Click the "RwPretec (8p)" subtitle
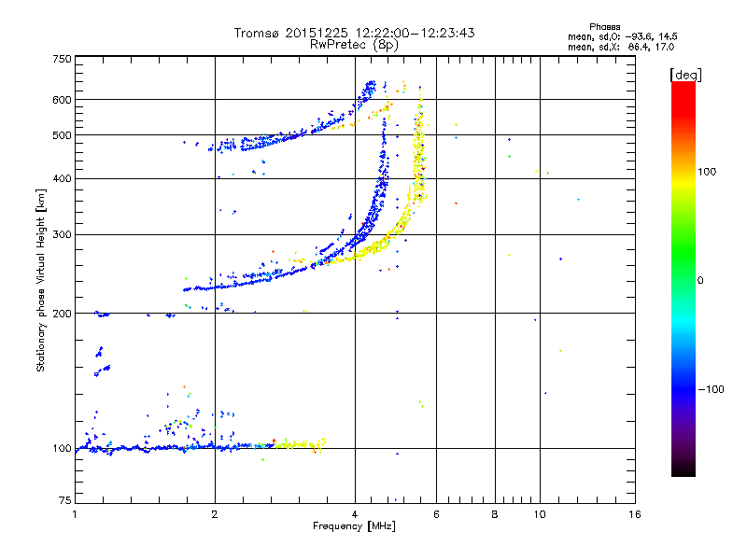This screenshot has height=560, width=747. [354, 45]
